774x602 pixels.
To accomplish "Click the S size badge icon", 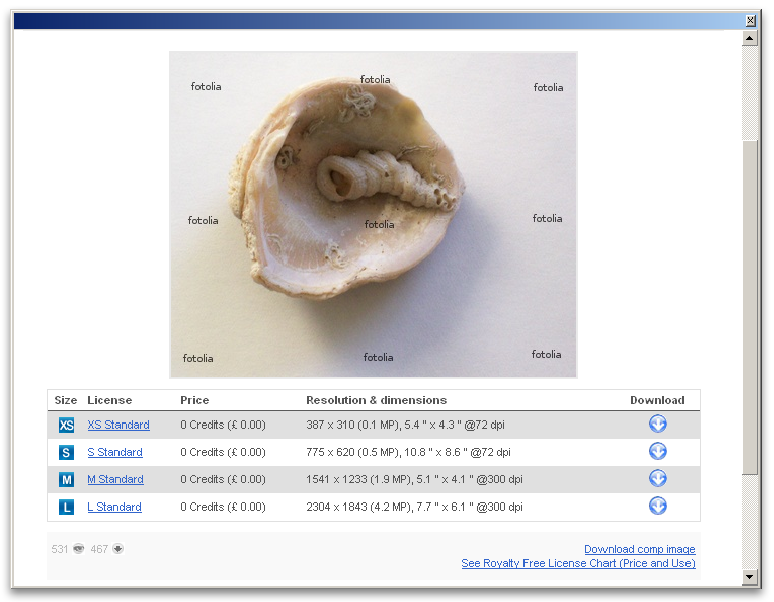I will (66, 452).
